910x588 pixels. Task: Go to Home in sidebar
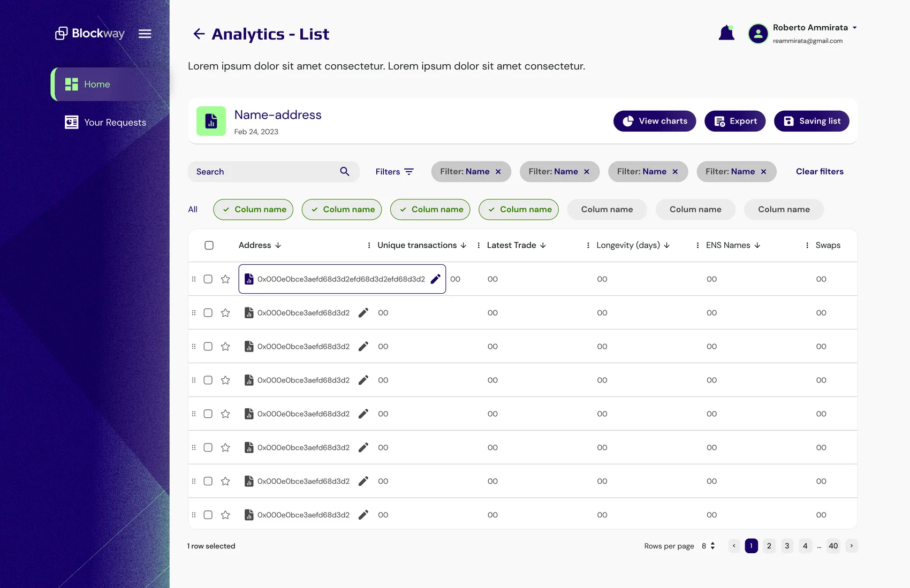(x=110, y=85)
